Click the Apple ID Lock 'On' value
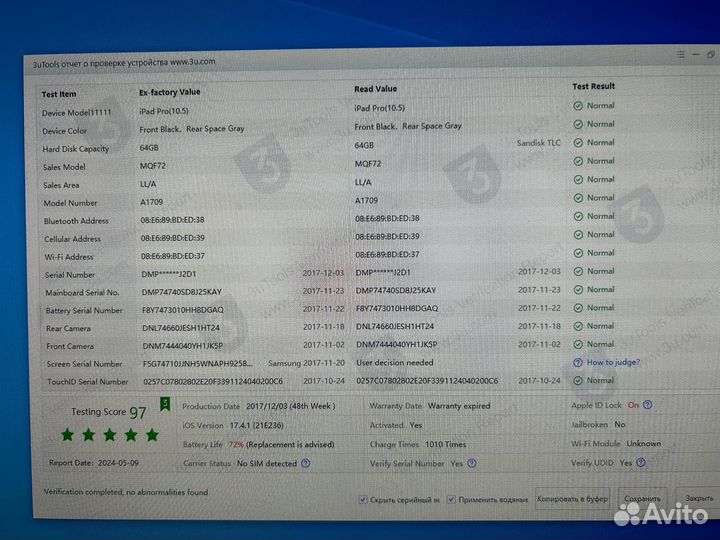 pos(633,405)
